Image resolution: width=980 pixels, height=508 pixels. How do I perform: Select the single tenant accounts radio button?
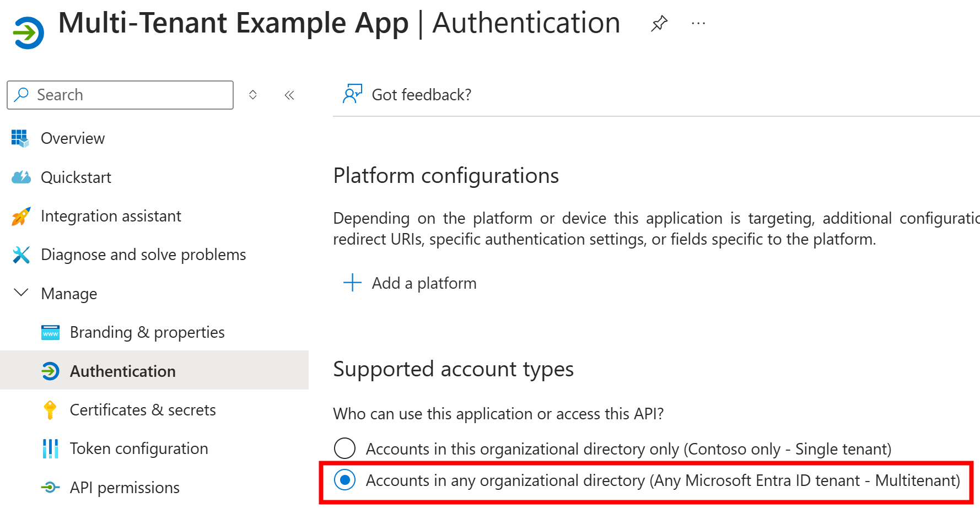click(x=345, y=448)
